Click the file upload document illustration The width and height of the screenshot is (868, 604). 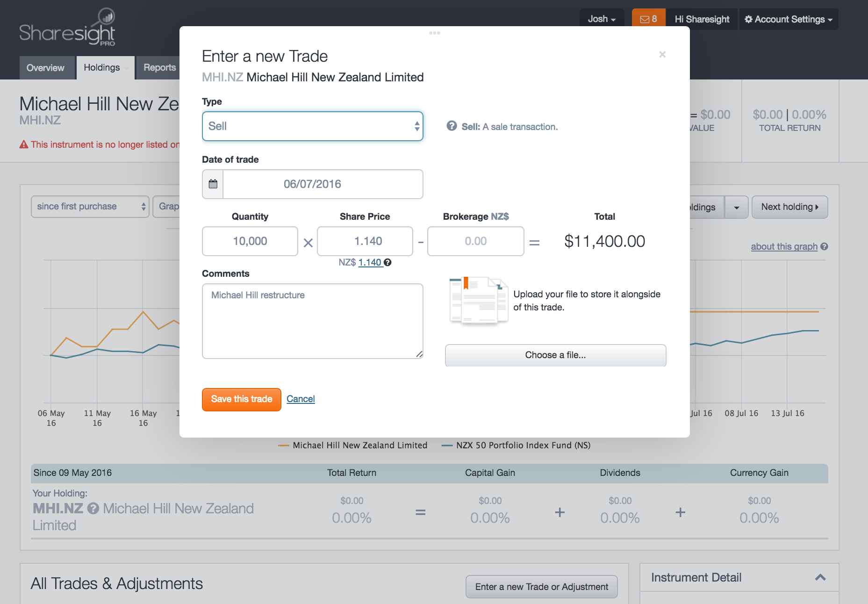478,301
